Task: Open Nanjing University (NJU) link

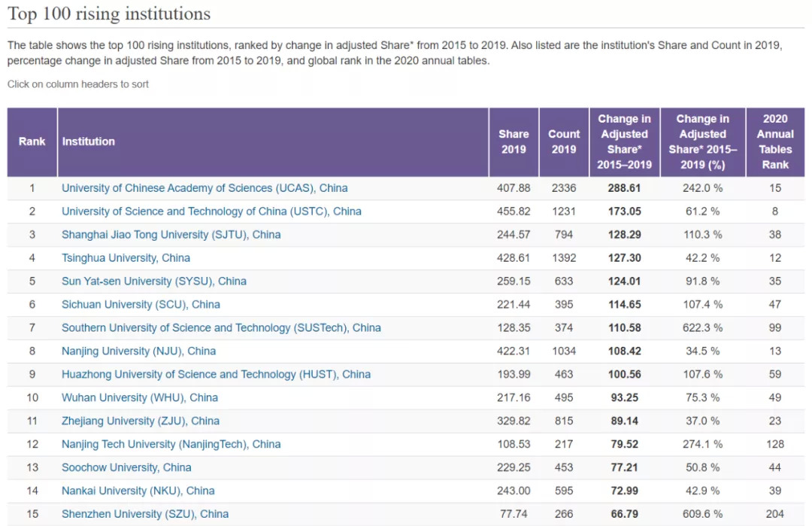Action: pos(138,351)
